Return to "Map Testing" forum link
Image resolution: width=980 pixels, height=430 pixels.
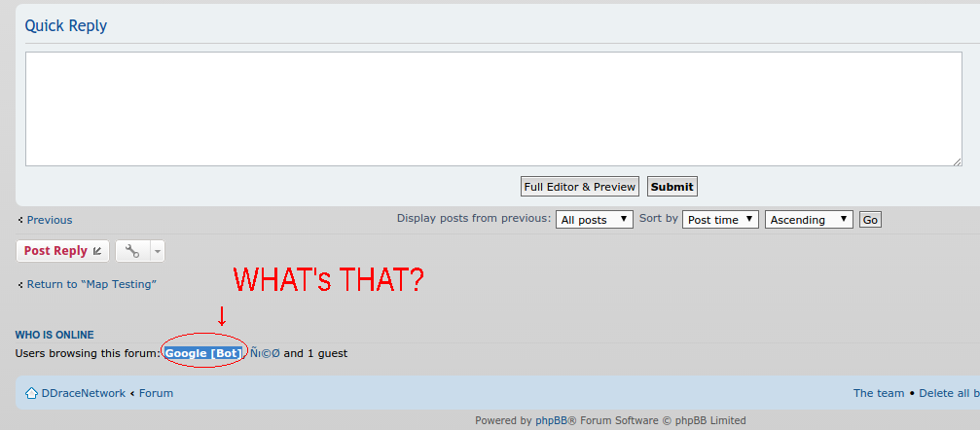tap(91, 284)
